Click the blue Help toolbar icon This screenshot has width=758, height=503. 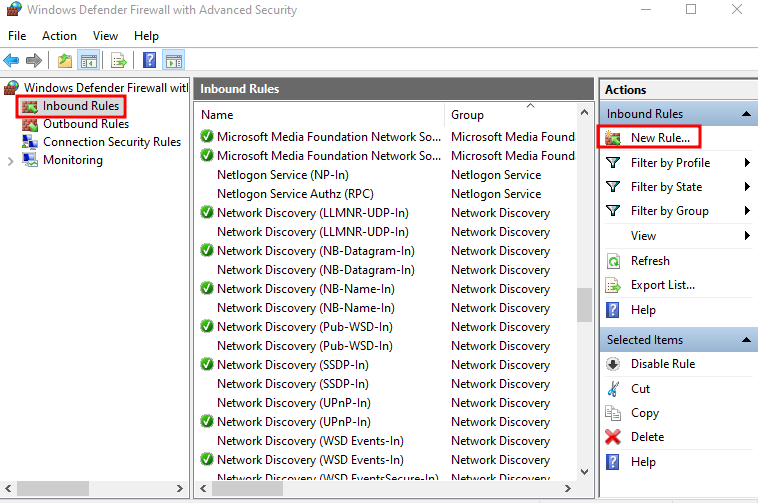click(150, 60)
